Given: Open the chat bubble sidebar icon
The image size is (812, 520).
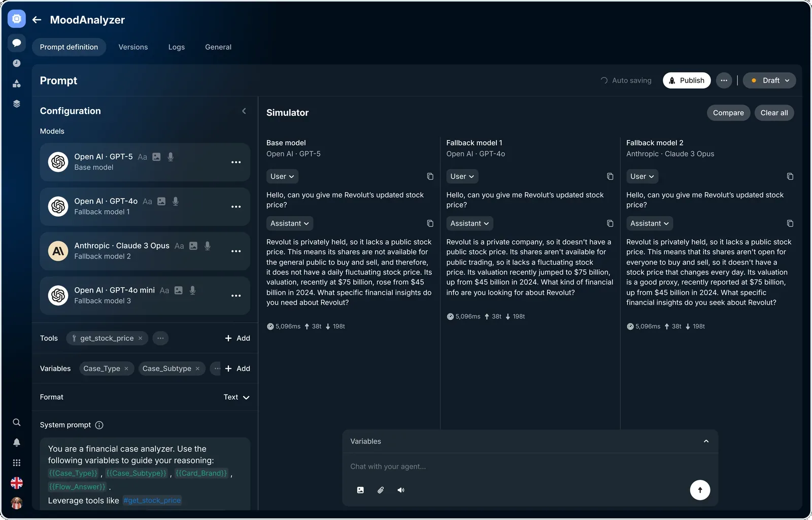Looking at the screenshot, I should tap(17, 43).
